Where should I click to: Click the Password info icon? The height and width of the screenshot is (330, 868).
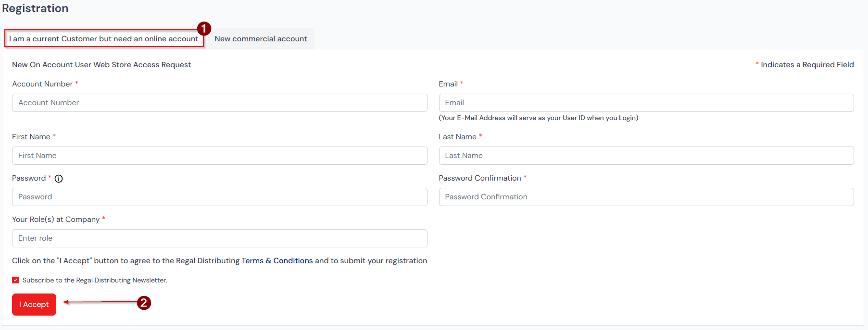(x=59, y=179)
